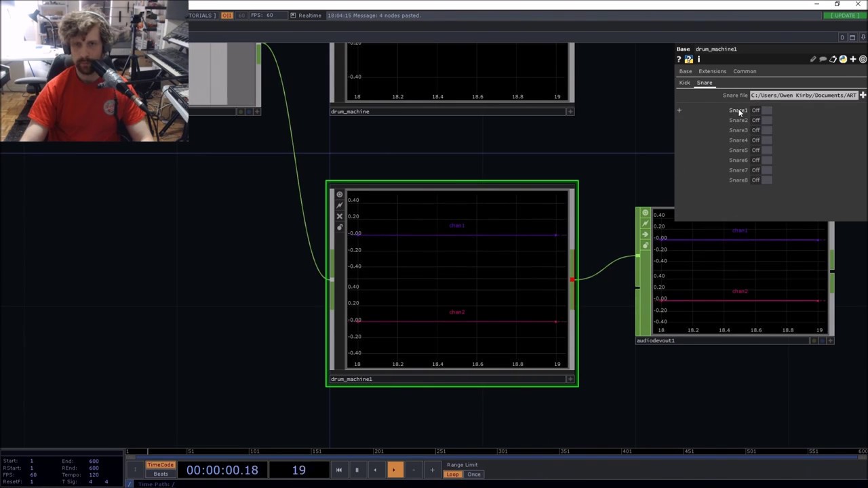
Task: Click the arrow flag icon on audiodevout1
Action: coord(645,235)
